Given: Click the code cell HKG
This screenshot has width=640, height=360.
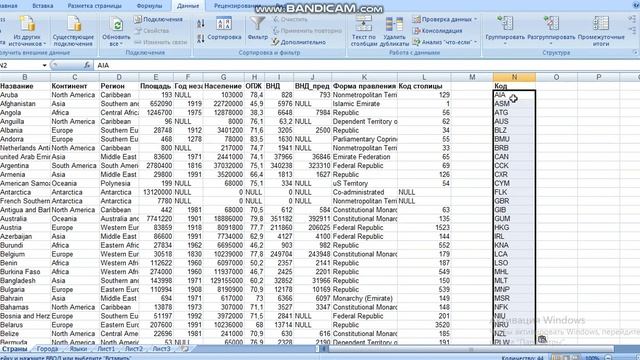Looking at the screenshot, I should 514,227.
